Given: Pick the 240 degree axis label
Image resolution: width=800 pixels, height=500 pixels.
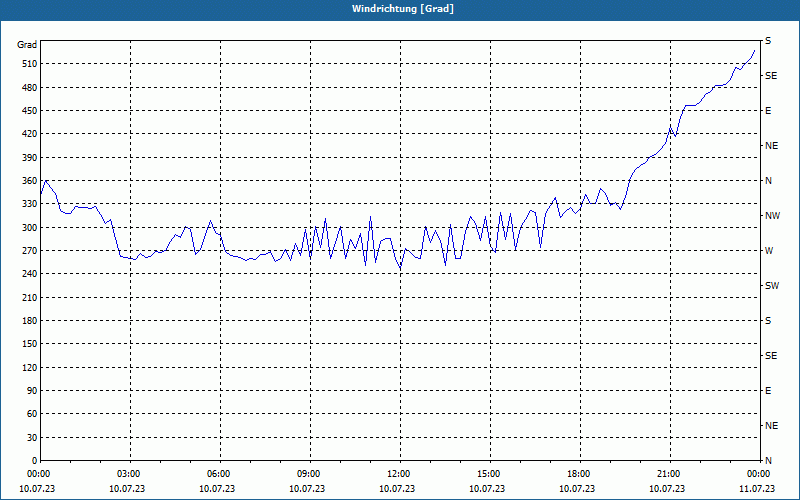Looking at the screenshot, I should (30, 274).
